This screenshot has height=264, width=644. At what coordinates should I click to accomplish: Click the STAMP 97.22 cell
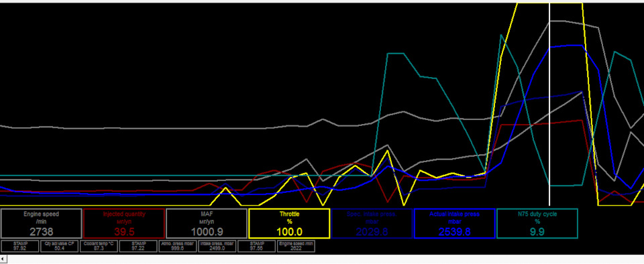(138, 246)
